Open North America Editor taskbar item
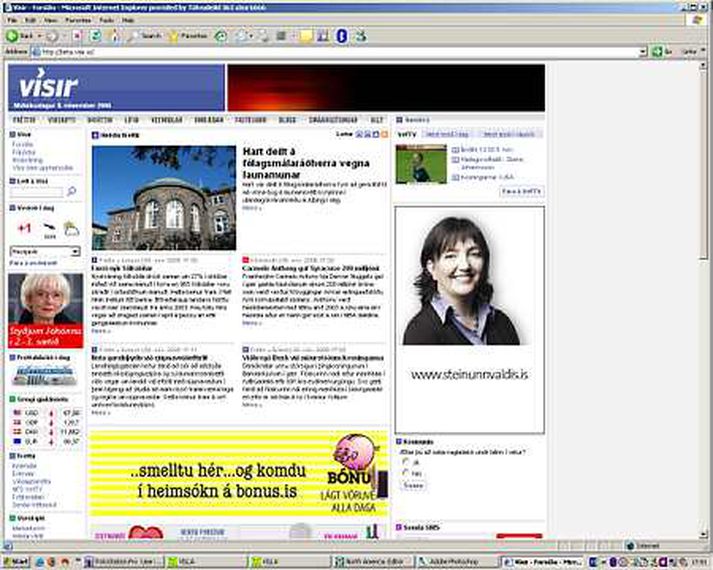 click(373, 562)
